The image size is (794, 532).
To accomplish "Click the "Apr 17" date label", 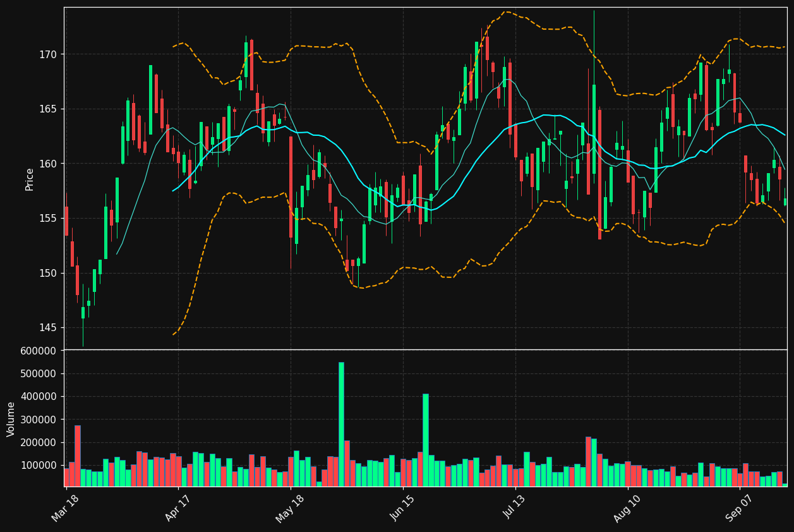I will [177, 507].
